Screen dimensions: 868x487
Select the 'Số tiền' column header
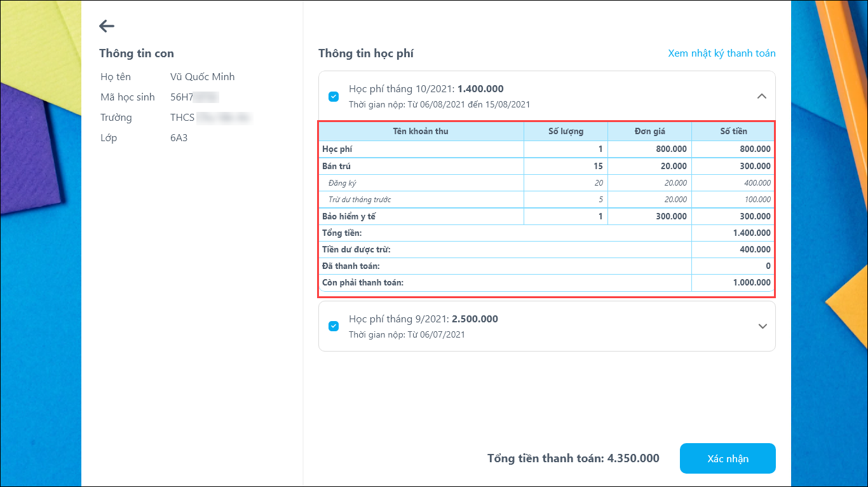733,132
